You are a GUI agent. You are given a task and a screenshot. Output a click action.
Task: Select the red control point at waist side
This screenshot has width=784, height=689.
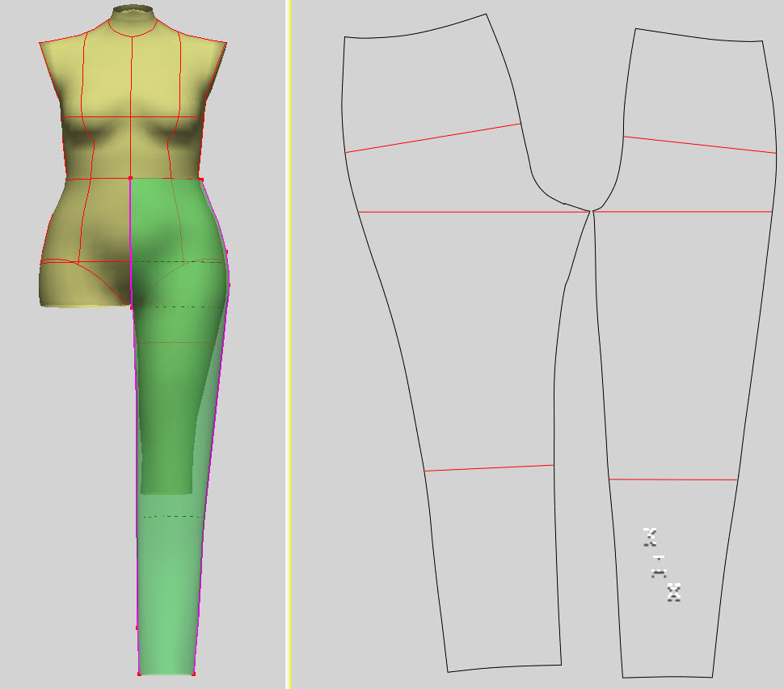tap(201, 180)
